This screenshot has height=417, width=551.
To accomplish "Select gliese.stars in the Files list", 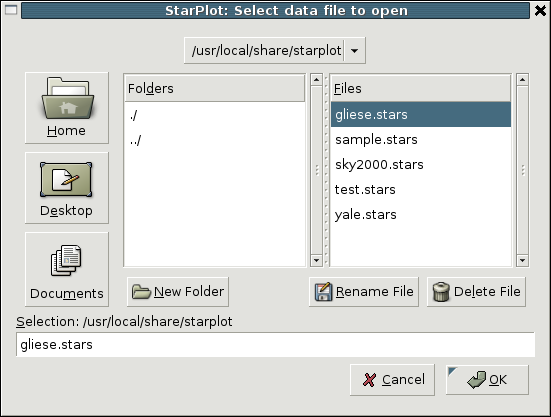I will click(421, 115).
